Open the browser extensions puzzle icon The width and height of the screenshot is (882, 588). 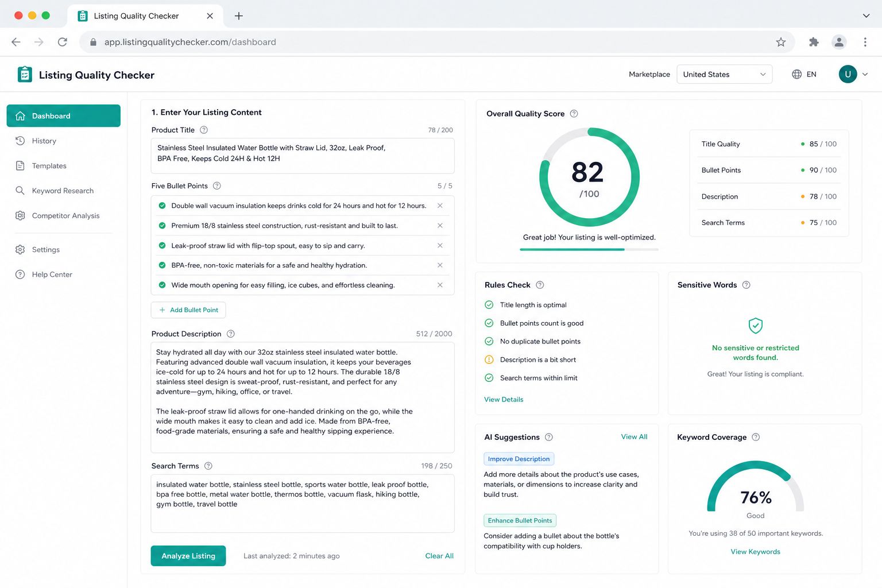coord(814,42)
